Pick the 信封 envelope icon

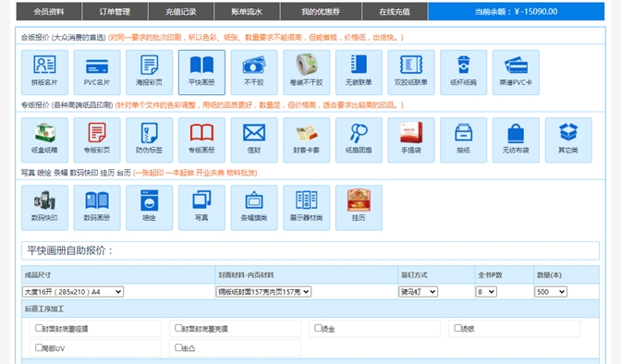(x=254, y=140)
